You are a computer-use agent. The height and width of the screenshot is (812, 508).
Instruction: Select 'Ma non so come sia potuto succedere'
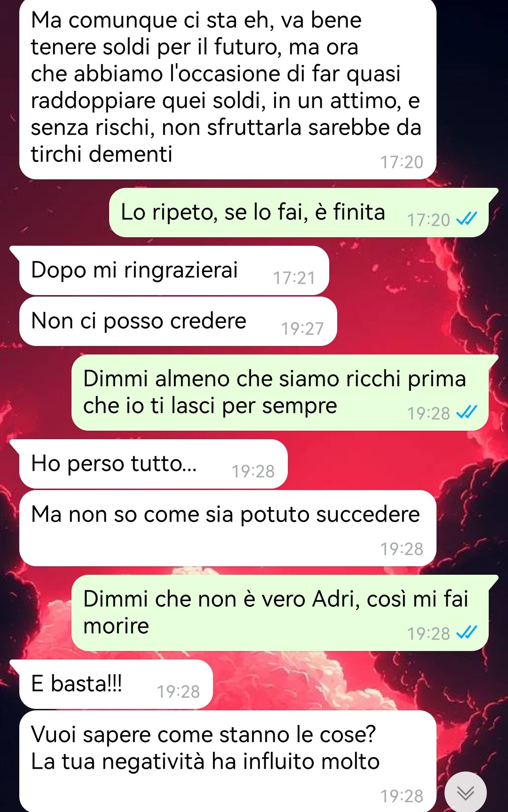click(228, 528)
